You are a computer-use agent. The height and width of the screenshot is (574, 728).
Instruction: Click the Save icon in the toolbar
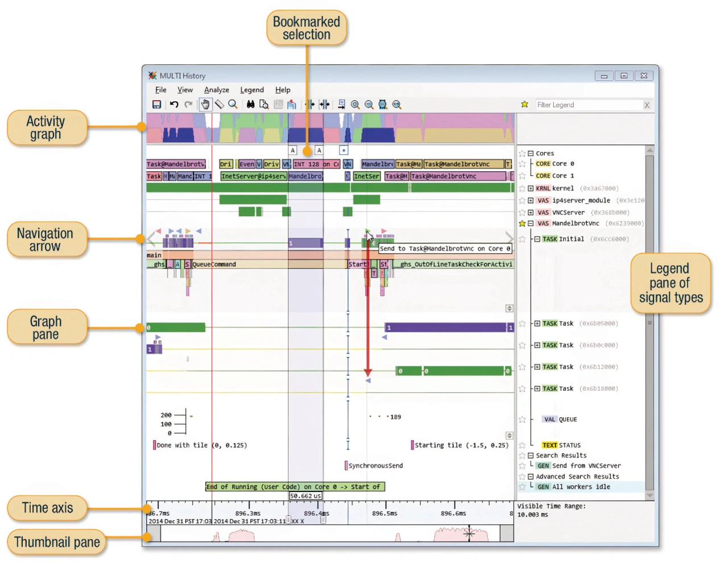click(156, 105)
